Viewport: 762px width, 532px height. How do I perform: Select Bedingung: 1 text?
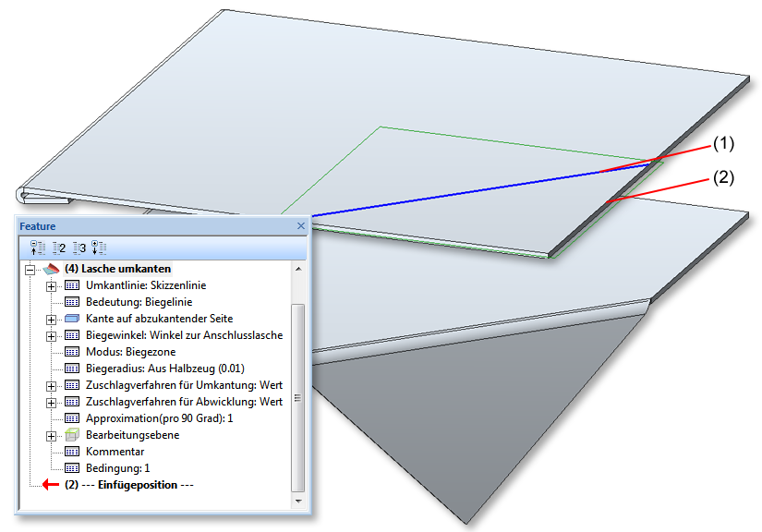(117, 468)
